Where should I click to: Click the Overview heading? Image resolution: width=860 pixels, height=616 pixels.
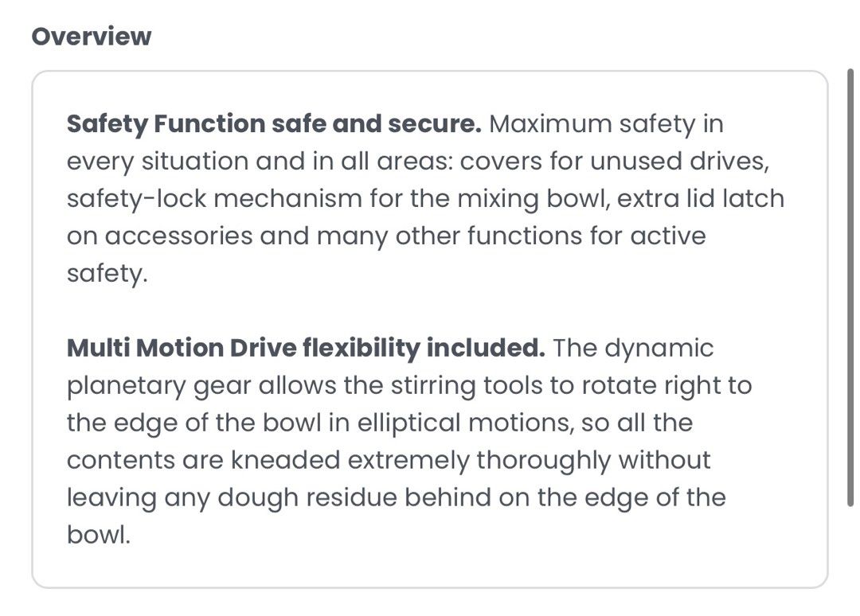91,37
